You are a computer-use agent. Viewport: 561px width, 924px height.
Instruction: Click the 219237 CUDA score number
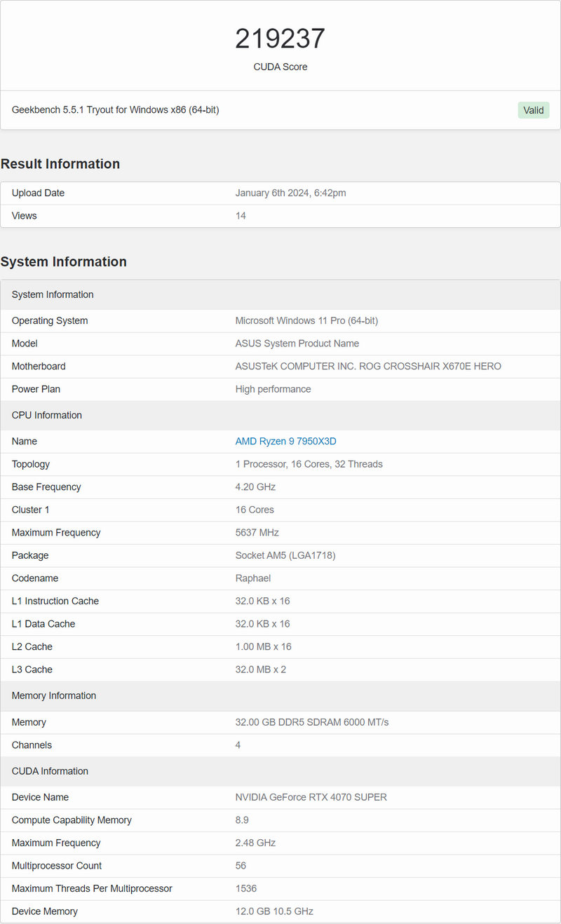(280, 39)
